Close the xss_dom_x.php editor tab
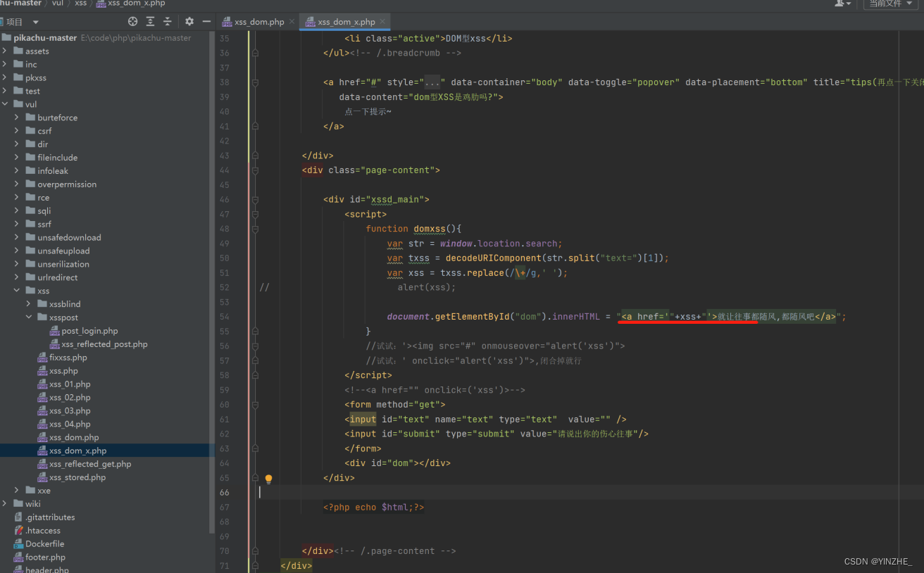924x573 pixels. pyautogui.click(x=382, y=22)
